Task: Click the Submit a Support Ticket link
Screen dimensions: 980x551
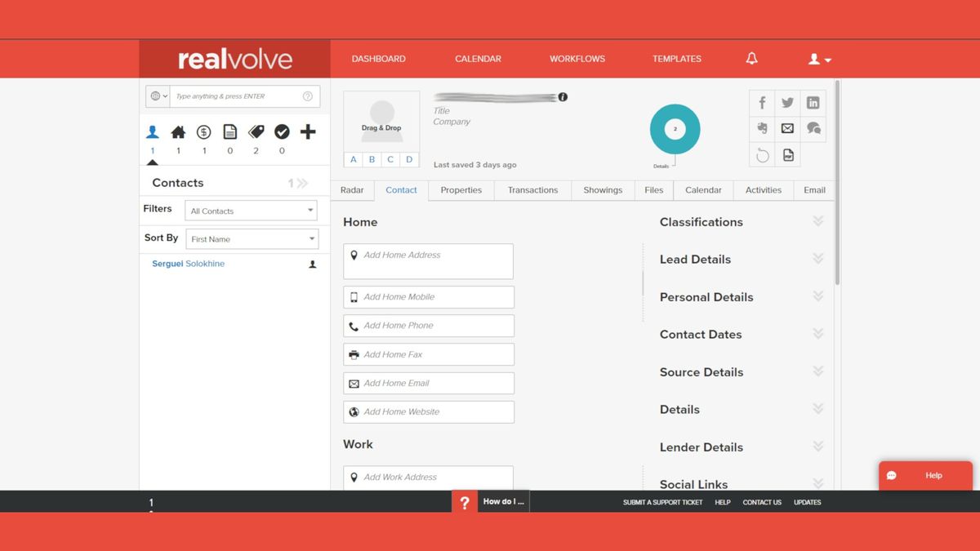Action: pos(662,502)
